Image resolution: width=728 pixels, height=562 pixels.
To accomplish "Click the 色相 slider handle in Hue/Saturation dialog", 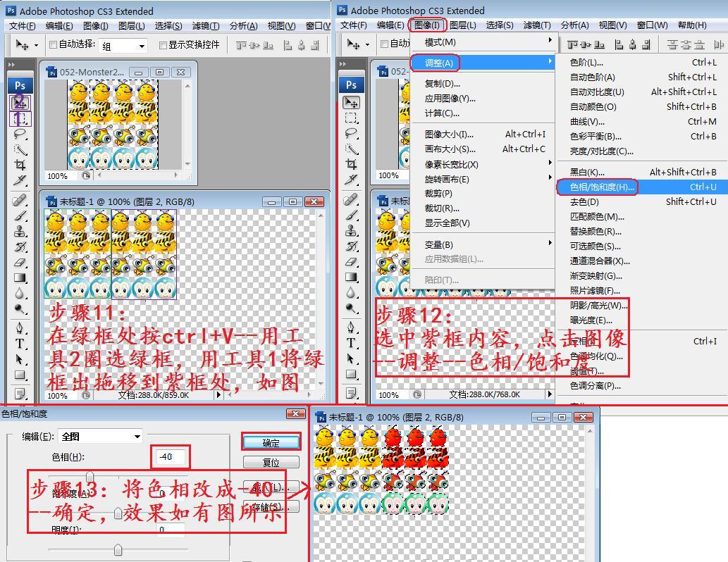I will (90, 477).
